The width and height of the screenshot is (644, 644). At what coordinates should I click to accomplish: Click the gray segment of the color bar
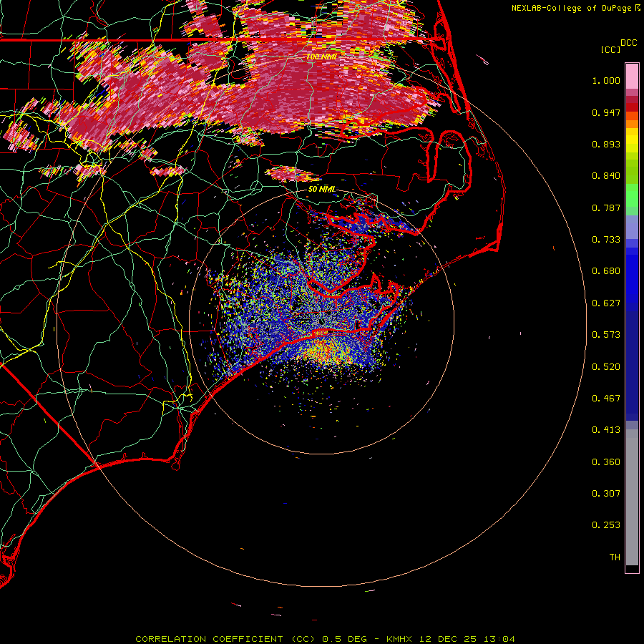pos(632,497)
